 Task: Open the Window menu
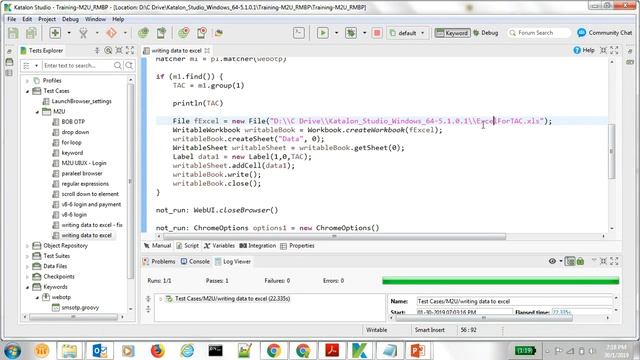(x=95, y=19)
